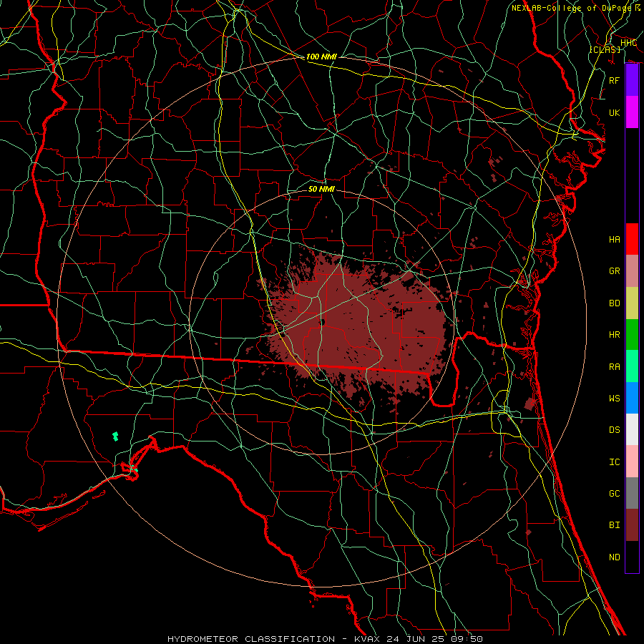This screenshot has height=644, width=644.
Task: Click the HYDROMETEOR CLASSIFICATION title text
Action: click(x=251, y=639)
